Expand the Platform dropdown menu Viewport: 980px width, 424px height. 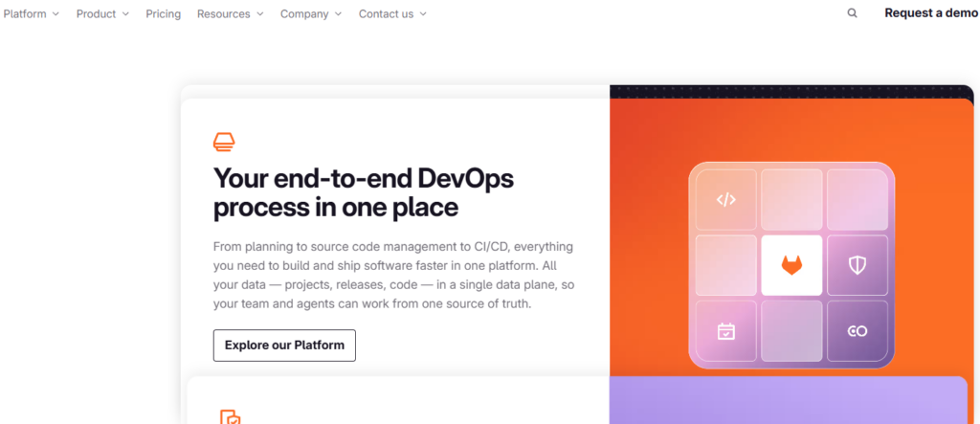[32, 13]
